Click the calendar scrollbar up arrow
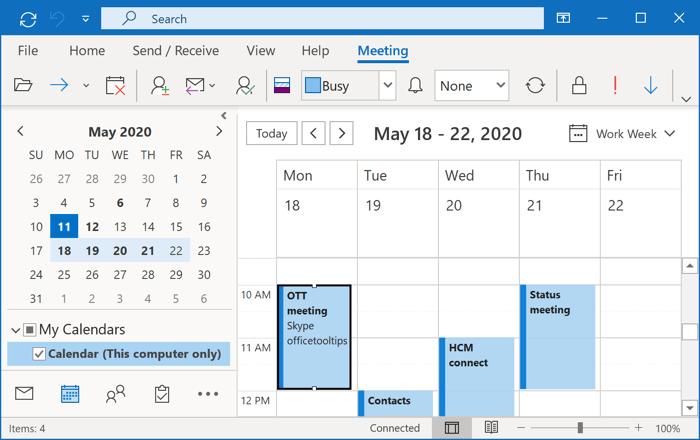This screenshot has height=440, width=700. [690, 266]
